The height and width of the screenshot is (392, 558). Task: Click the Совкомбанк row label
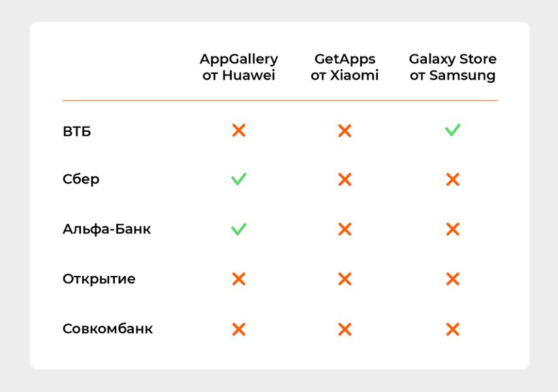[x=108, y=329]
